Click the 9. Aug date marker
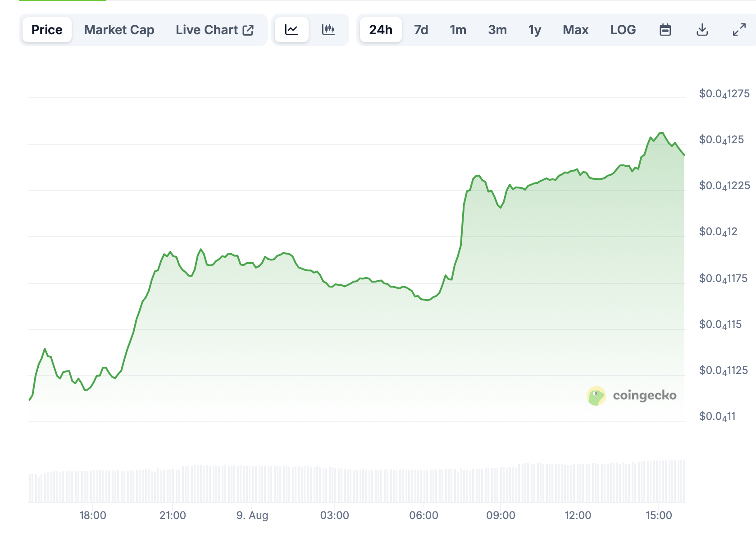The image size is (756, 538). tap(252, 515)
